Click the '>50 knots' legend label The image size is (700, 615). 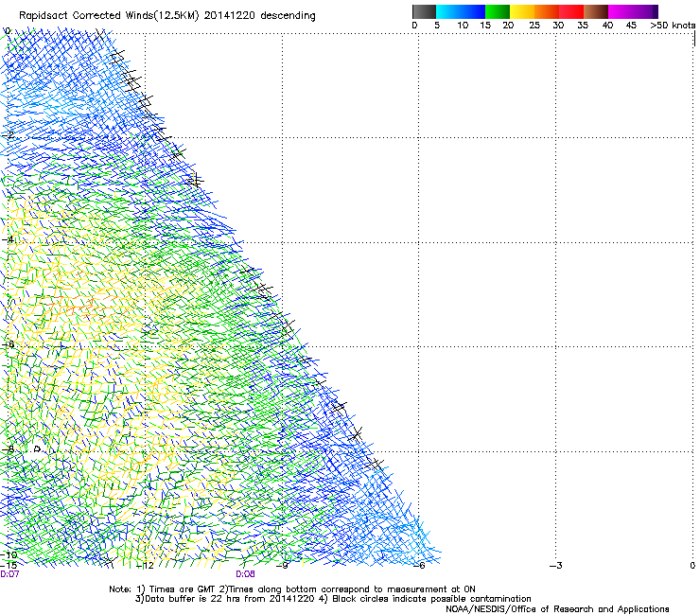(673, 26)
